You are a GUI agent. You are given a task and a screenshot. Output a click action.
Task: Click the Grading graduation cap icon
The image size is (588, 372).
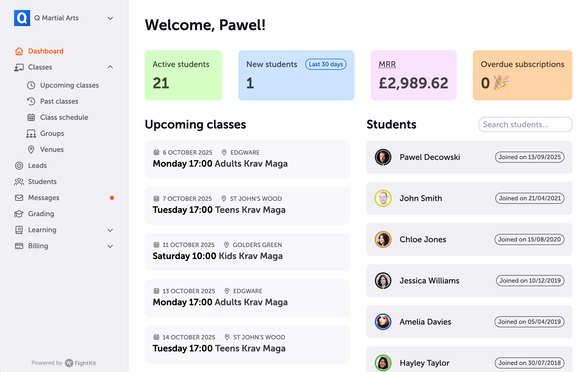tap(19, 214)
